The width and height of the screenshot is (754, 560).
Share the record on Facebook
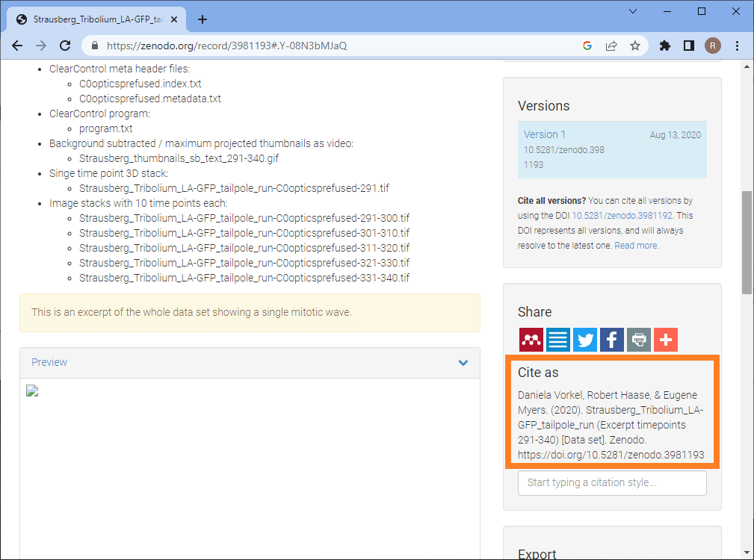click(612, 340)
